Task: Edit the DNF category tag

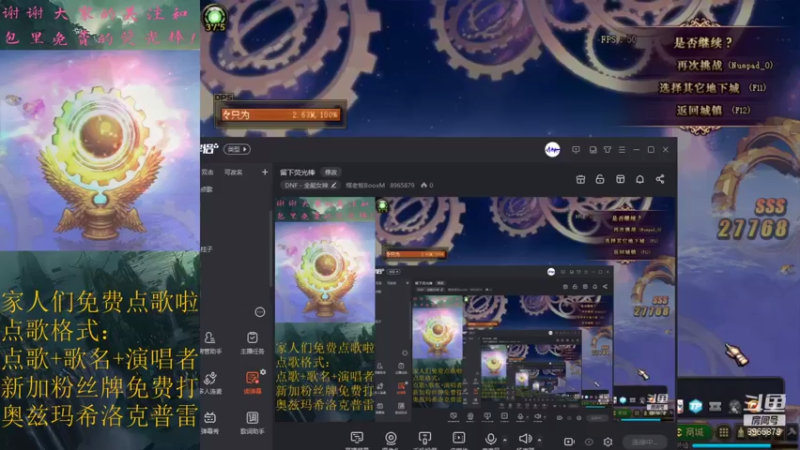Action: (310, 185)
